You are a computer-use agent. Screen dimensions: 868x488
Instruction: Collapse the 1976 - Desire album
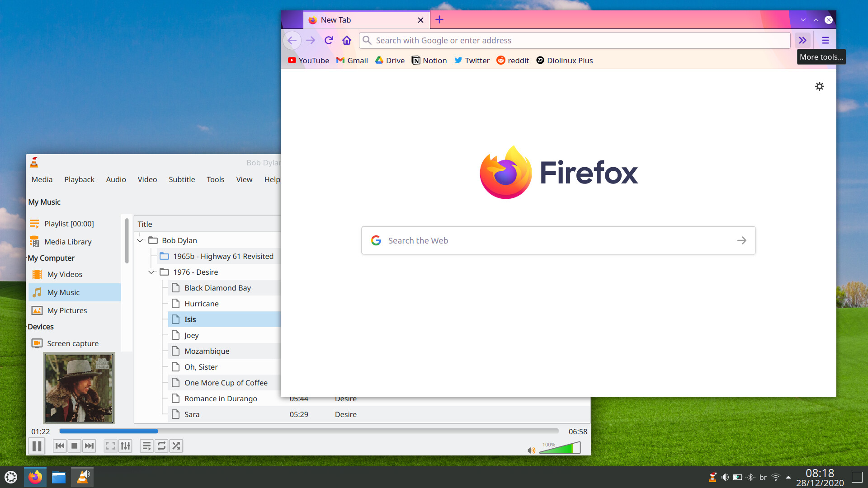click(151, 272)
